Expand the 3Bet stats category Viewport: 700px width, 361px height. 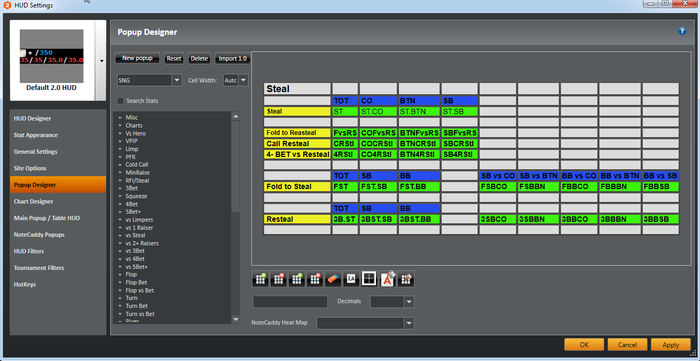(x=120, y=188)
